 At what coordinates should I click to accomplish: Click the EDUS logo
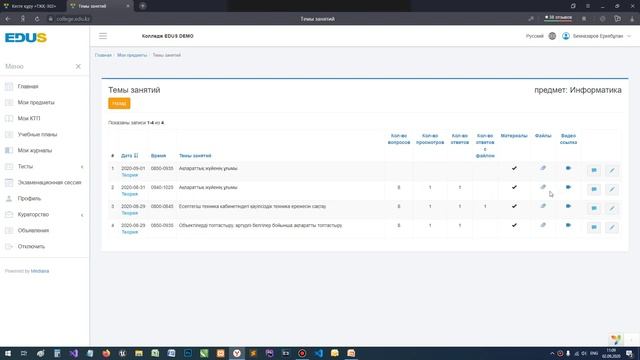pyautogui.click(x=26, y=38)
